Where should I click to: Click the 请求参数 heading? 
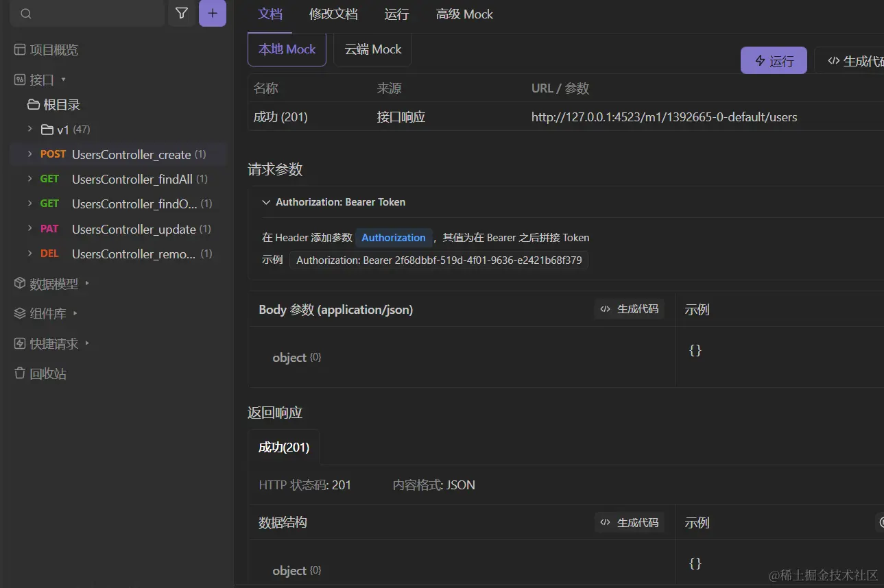point(275,170)
